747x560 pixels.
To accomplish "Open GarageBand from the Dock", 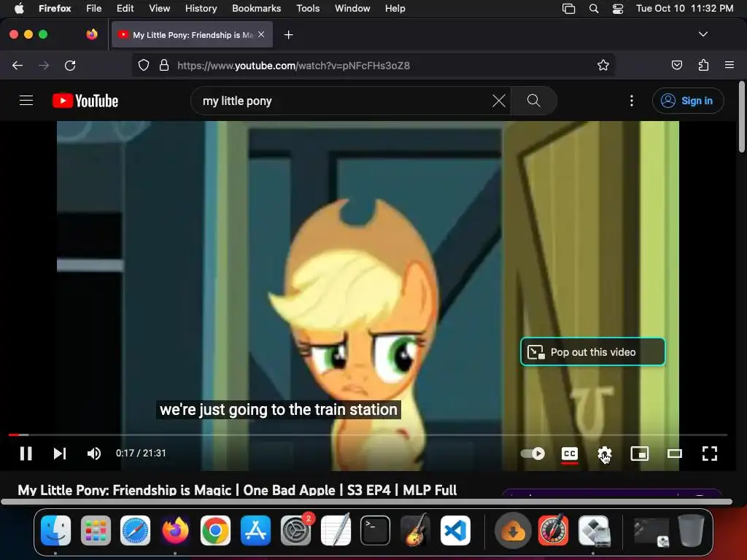I will 415,530.
